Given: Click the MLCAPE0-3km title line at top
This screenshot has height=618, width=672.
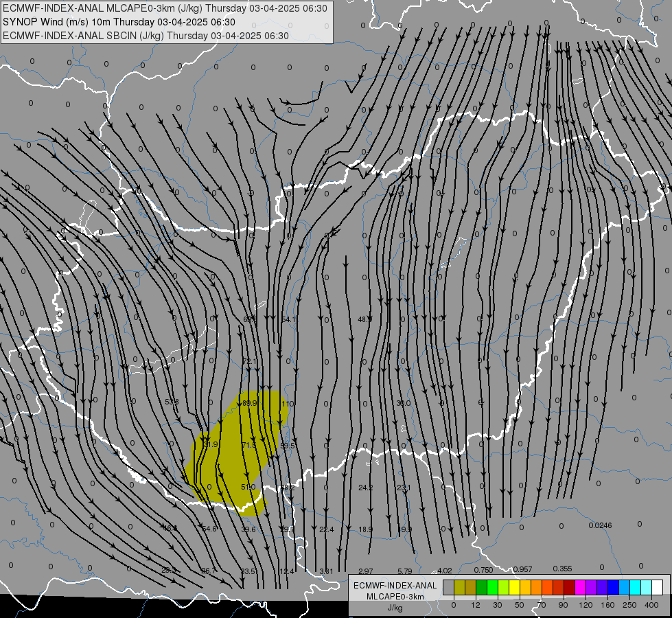Looking at the screenshot, I should [x=165, y=8].
